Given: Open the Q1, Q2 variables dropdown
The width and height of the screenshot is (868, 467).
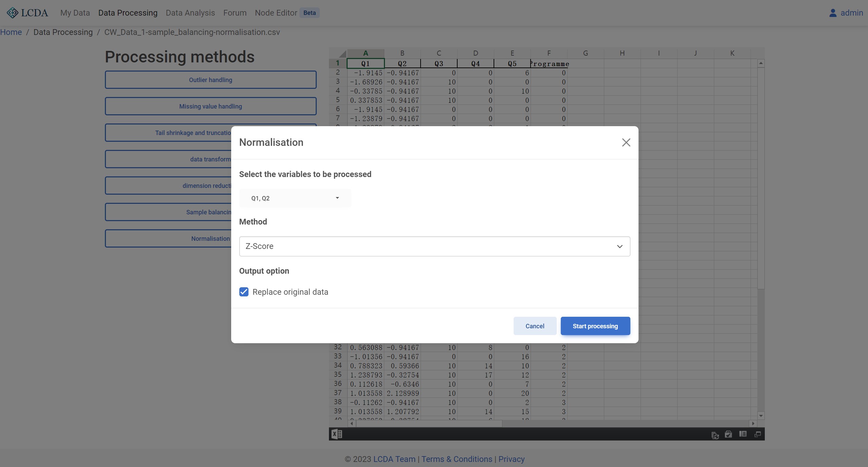Looking at the screenshot, I should pos(295,198).
